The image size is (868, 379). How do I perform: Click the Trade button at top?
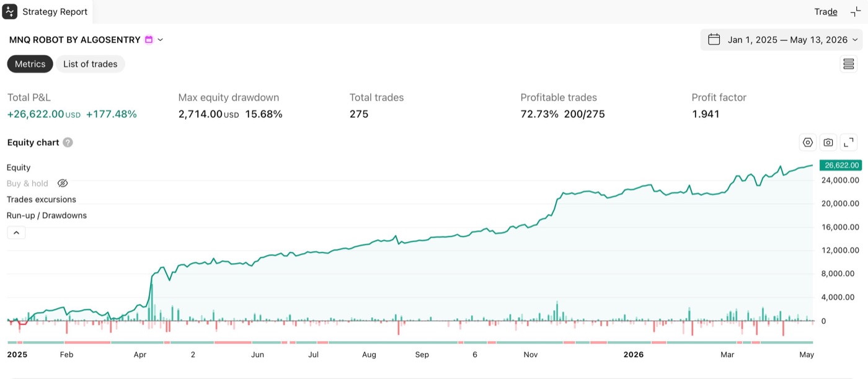[x=826, y=12]
